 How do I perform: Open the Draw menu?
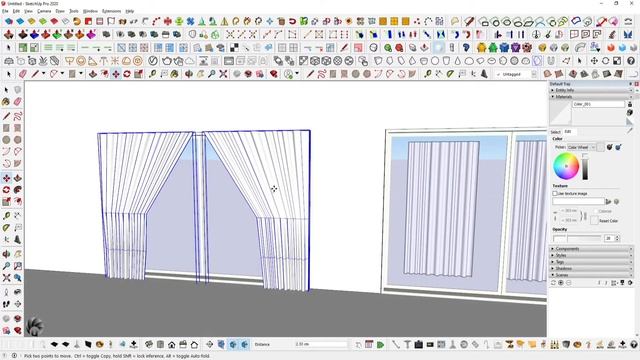coord(60,11)
